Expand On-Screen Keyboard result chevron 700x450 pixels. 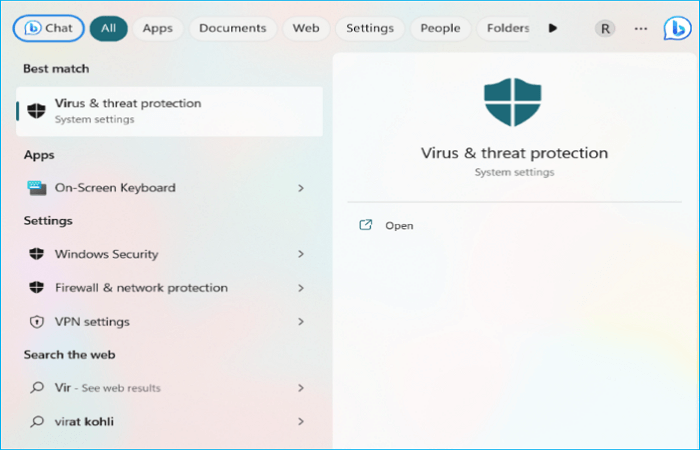coord(301,188)
